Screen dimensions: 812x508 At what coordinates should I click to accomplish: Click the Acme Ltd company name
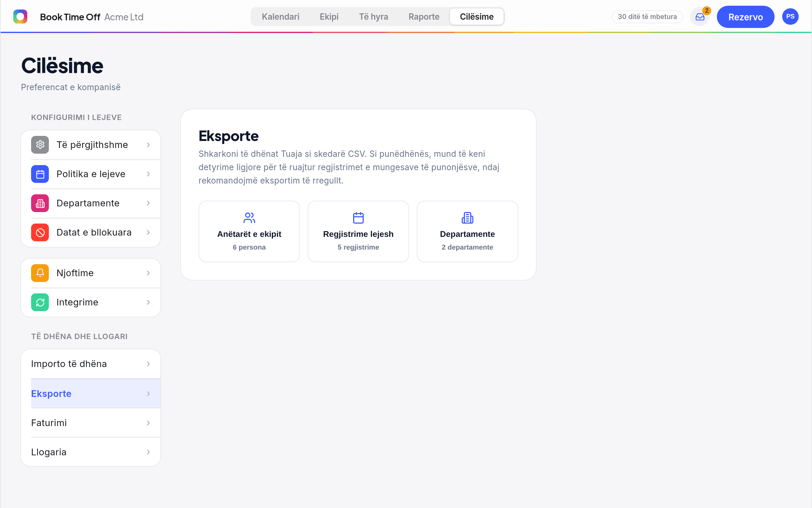[124, 17]
